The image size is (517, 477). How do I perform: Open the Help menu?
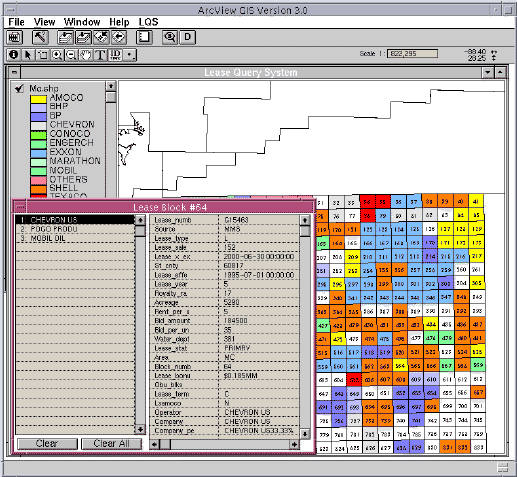pyautogui.click(x=119, y=22)
